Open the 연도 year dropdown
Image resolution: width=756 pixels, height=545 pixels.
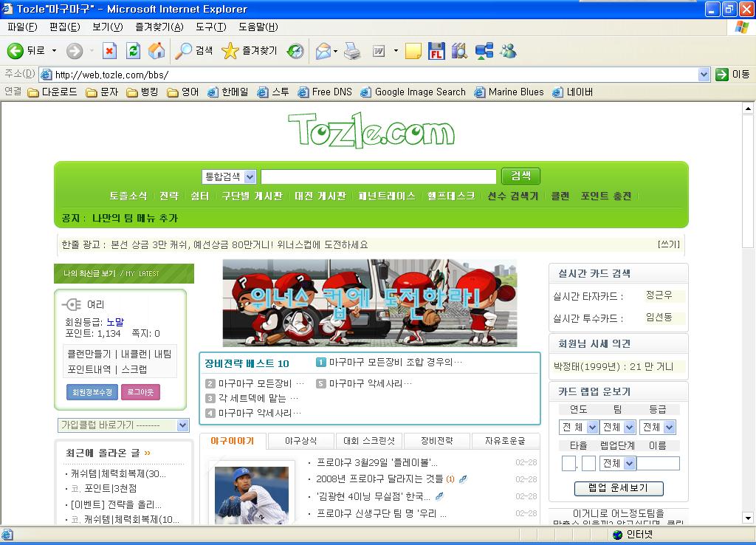579,427
